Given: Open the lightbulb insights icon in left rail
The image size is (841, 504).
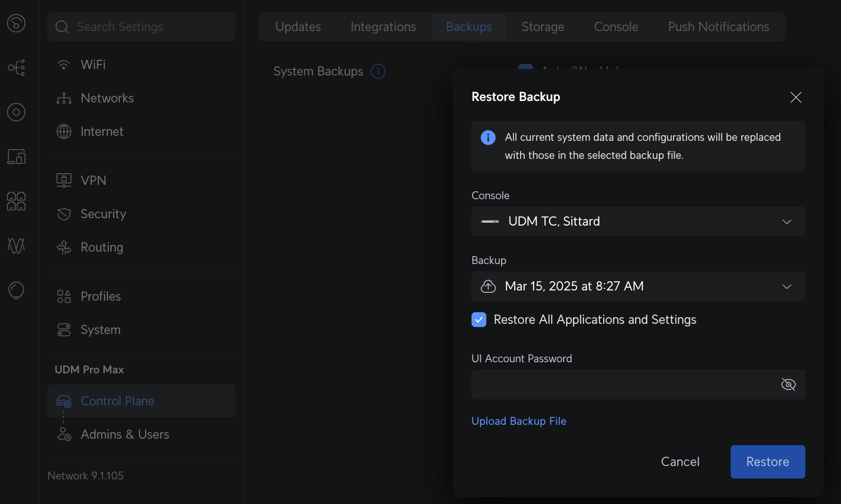Looking at the screenshot, I should 16,290.
